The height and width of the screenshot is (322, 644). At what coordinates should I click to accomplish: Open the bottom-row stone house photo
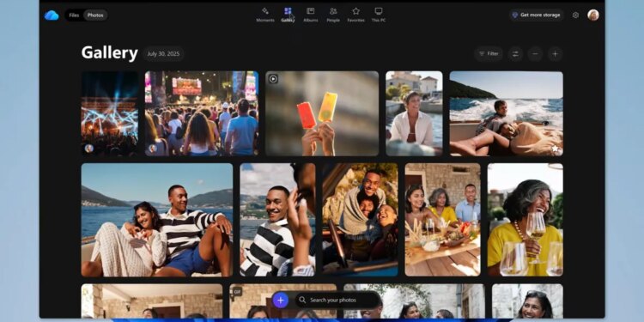click(x=152, y=301)
